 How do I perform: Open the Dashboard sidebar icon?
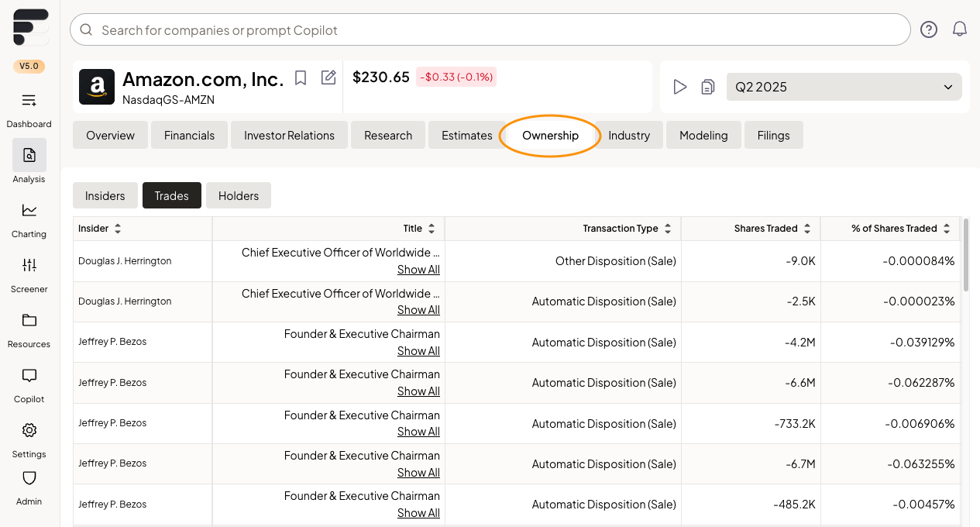pos(29,100)
